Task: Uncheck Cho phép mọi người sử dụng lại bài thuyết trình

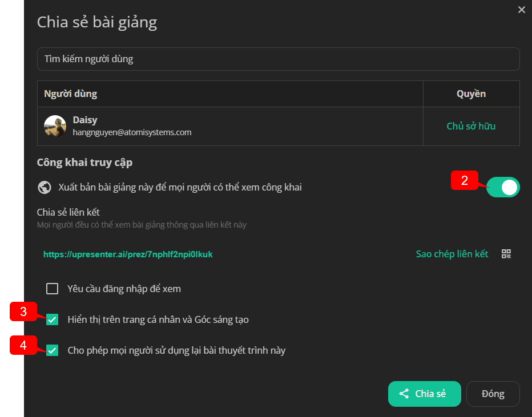Action: (x=53, y=350)
